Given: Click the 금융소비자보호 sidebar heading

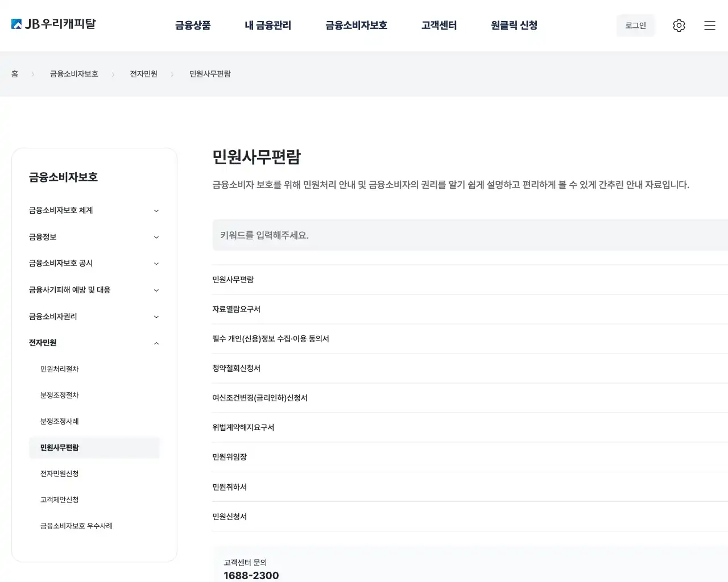Looking at the screenshot, I should click(x=63, y=177).
